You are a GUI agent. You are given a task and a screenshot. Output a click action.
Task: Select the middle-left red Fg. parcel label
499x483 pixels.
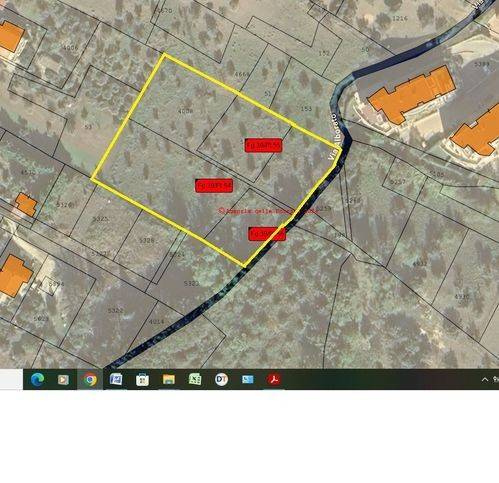tap(214, 185)
